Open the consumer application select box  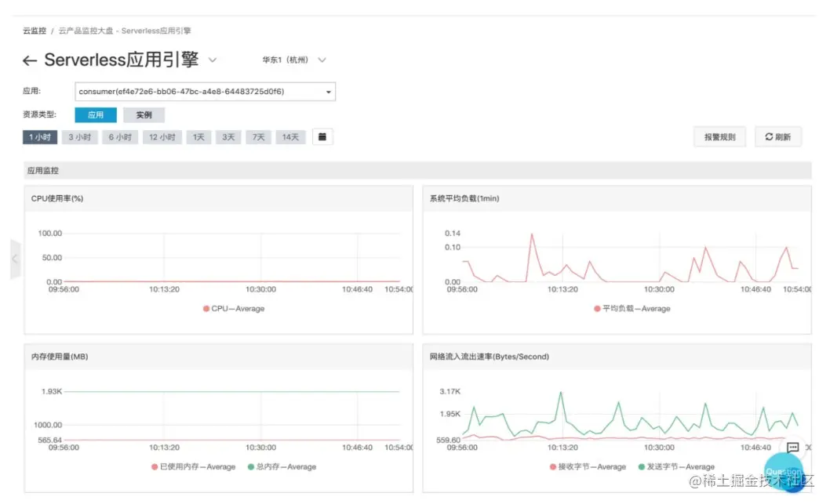pyautogui.click(x=205, y=92)
